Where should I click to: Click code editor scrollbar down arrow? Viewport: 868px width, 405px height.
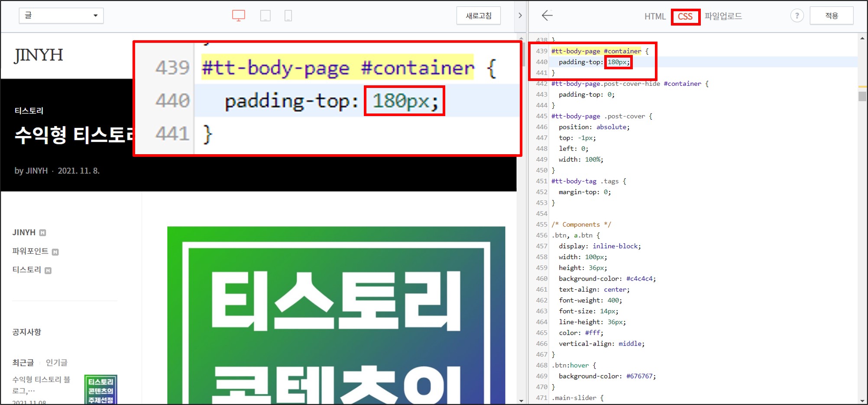[x=862, y=401]
